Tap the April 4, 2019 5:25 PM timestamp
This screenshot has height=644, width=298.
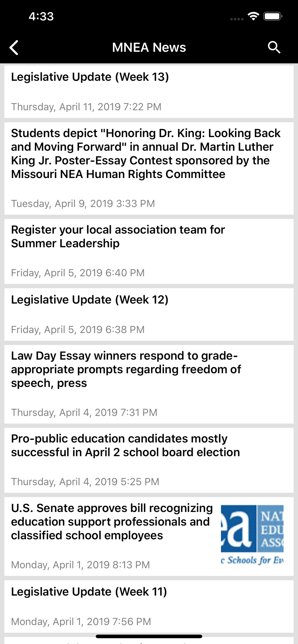click(x=85, y=482)
